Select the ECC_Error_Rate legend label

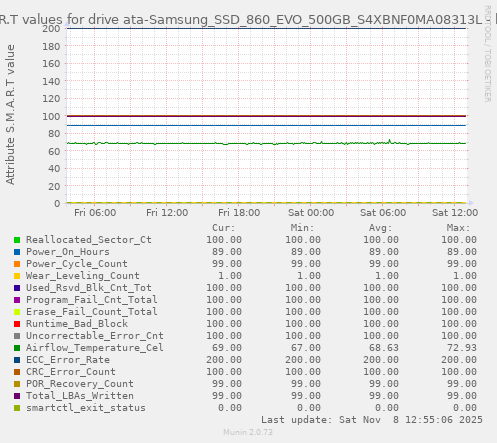pyautogui.click(x=68, y=360)
